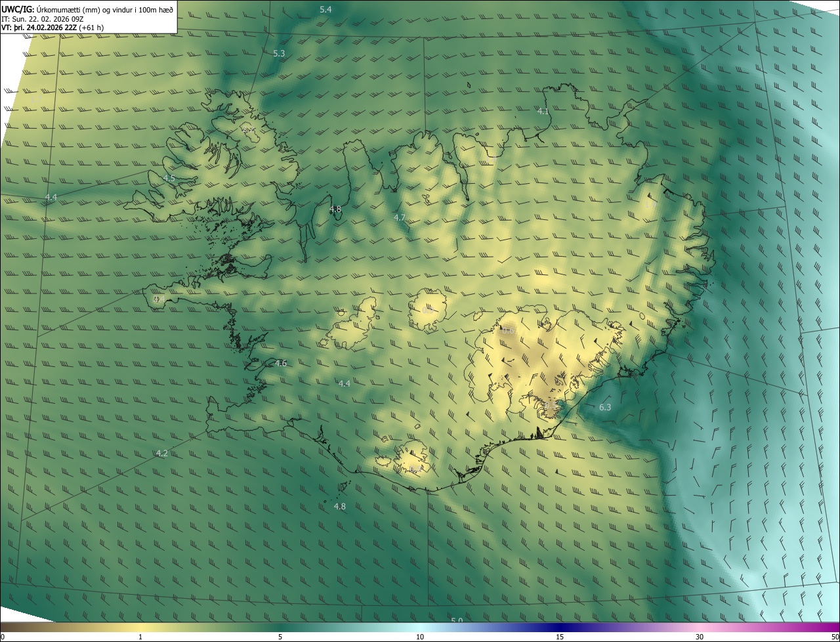Click the 50 mm end of the color scale
840x642 pixels.
coord(834,637)
